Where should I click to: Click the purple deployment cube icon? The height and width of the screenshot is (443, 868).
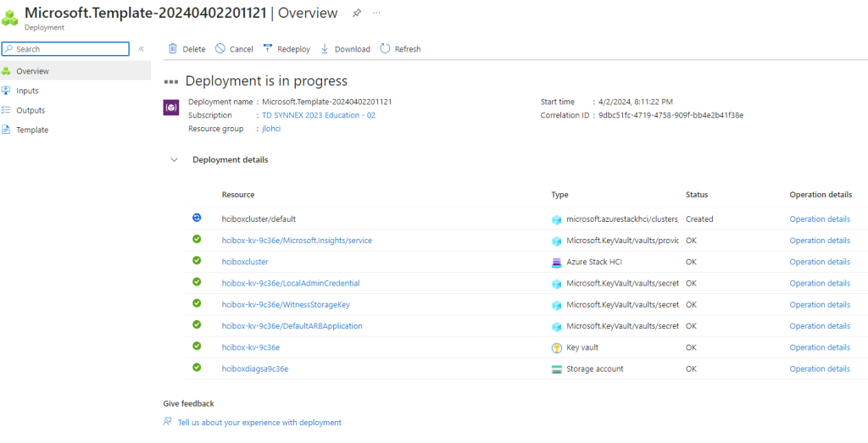pyautogui.click(x=171, y=108)
